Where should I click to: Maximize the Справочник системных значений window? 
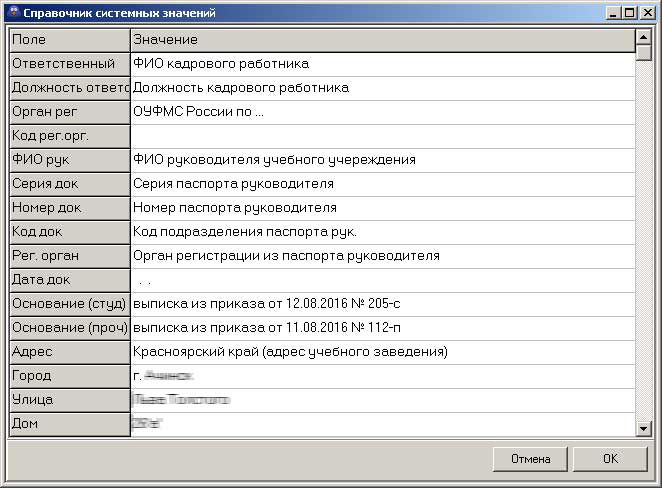click(629, 13)
